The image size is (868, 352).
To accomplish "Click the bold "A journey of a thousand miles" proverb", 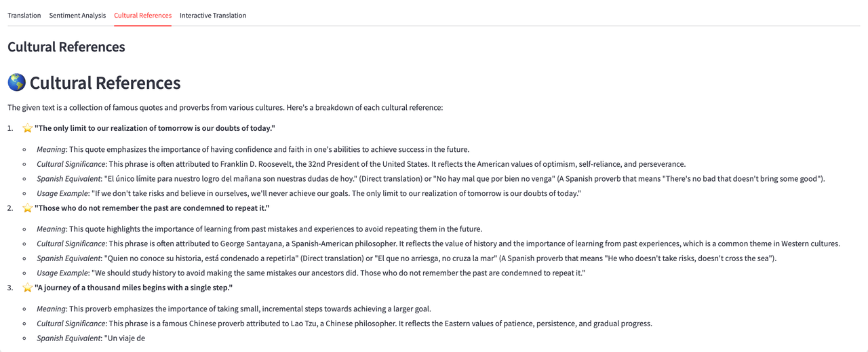I will (x=134, y=288).
